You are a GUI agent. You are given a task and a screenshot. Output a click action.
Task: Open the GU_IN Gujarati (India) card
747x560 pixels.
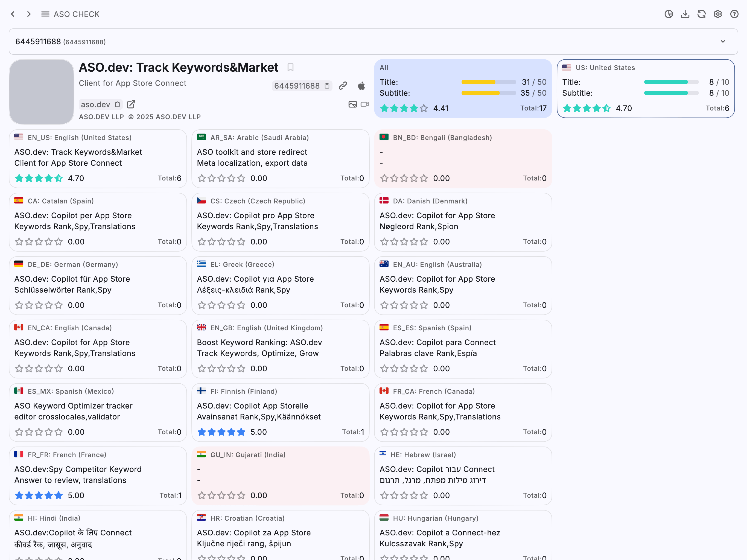(x=280, y=476)
